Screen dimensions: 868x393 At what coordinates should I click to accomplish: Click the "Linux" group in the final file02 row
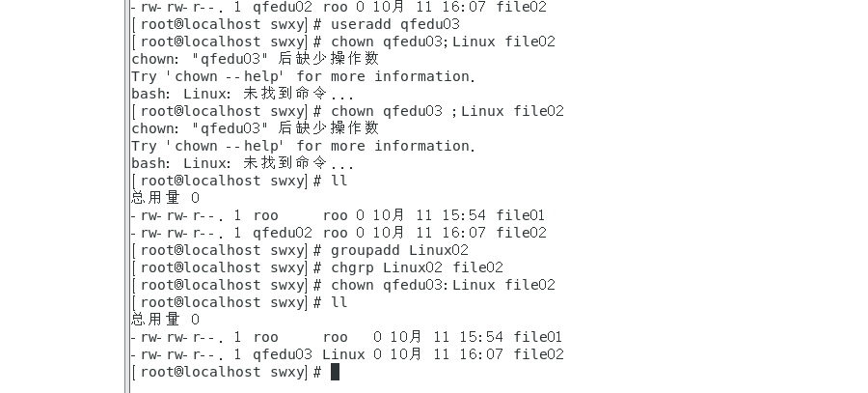pos(343,354)
